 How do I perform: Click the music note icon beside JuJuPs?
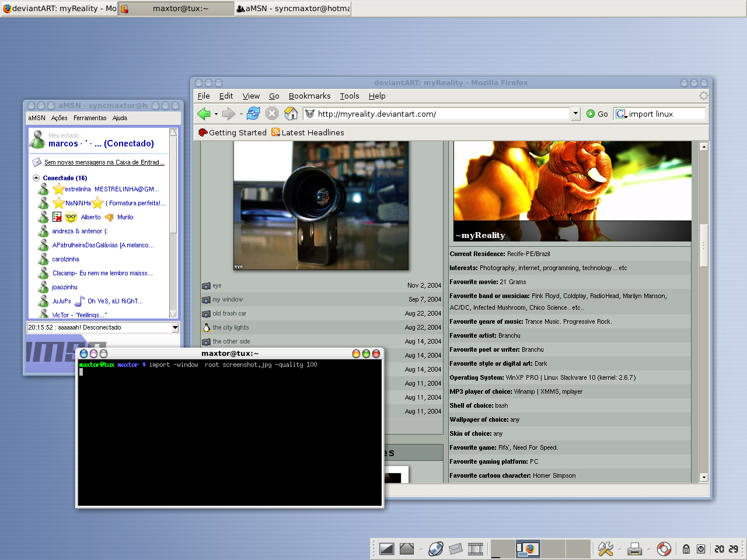click(80, 301)
